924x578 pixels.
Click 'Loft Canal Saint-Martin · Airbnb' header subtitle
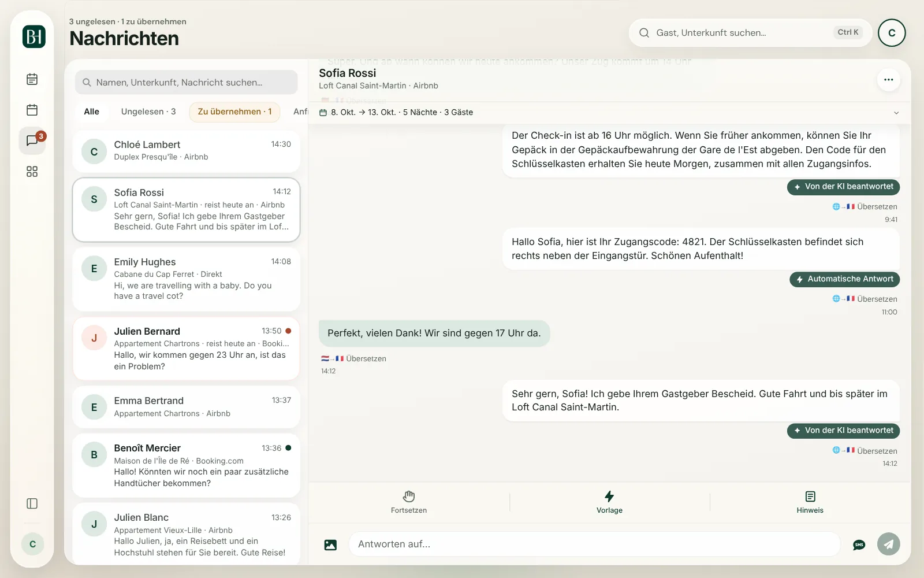[x=378, y=86]
